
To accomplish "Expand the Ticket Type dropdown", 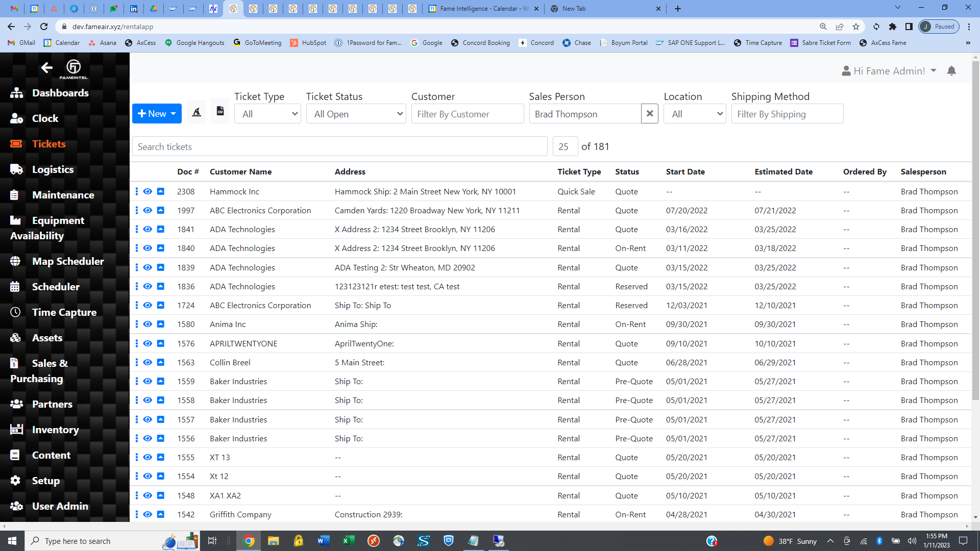I will [267, 114].
